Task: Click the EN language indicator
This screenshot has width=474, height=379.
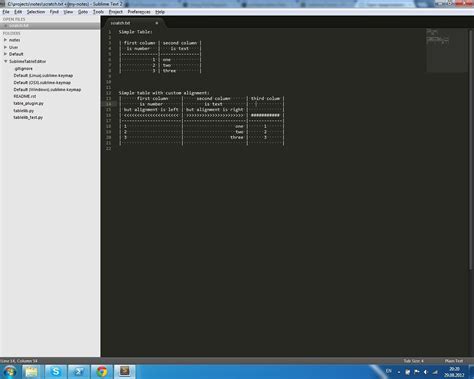Action: click(x=389, y=371)
